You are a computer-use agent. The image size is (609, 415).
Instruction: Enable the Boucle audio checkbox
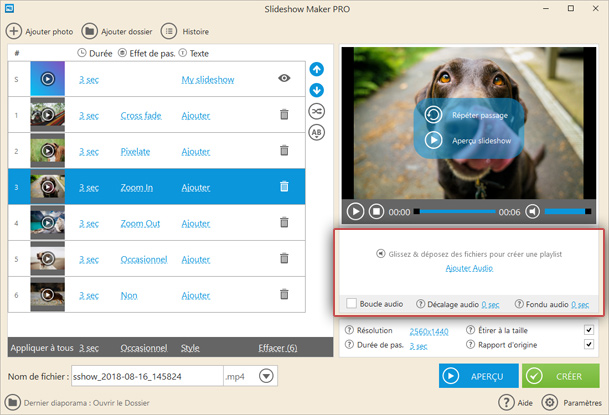pos(351,303)
